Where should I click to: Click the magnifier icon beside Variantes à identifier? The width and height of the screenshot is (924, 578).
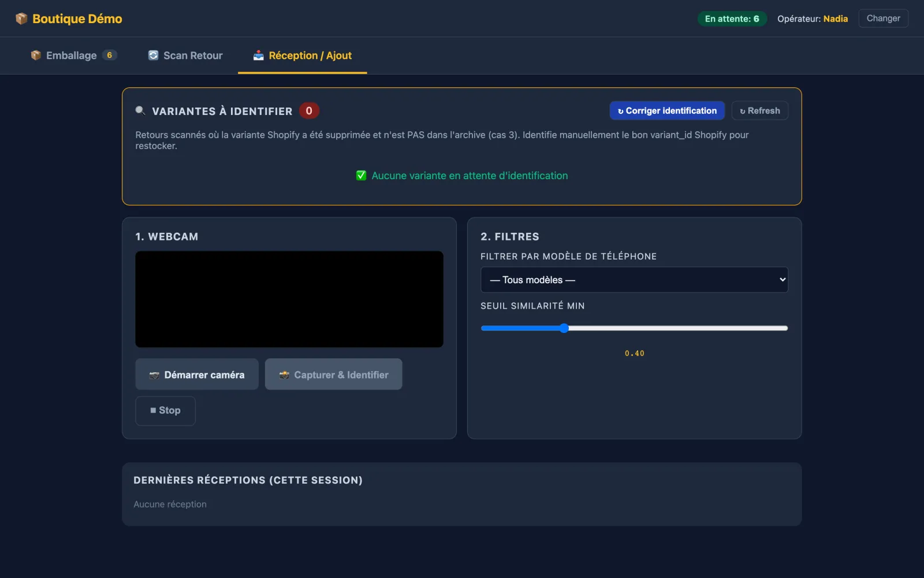click(x=140, y=110)
